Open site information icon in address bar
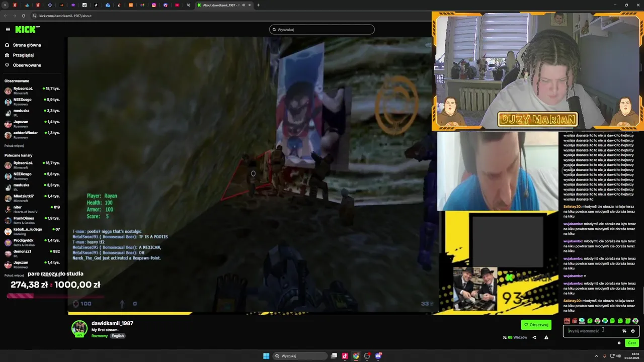Screen dimensions: 644x362 tap(34, 16)
